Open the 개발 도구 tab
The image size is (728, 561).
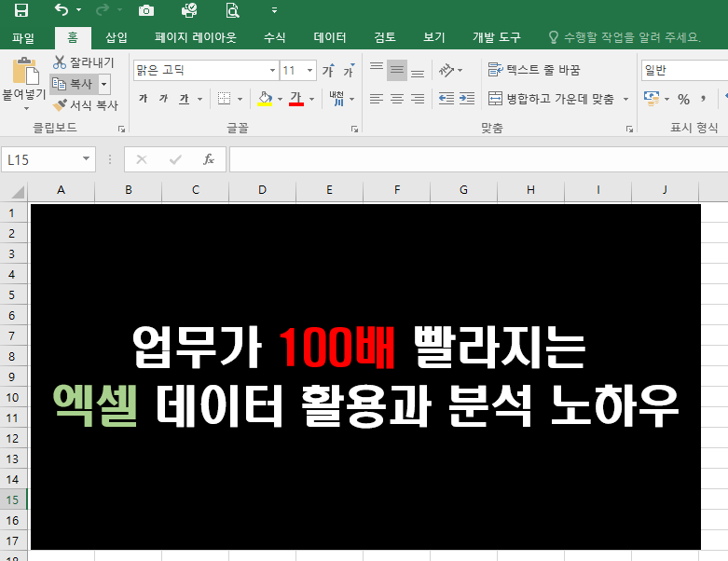point(496,37)
